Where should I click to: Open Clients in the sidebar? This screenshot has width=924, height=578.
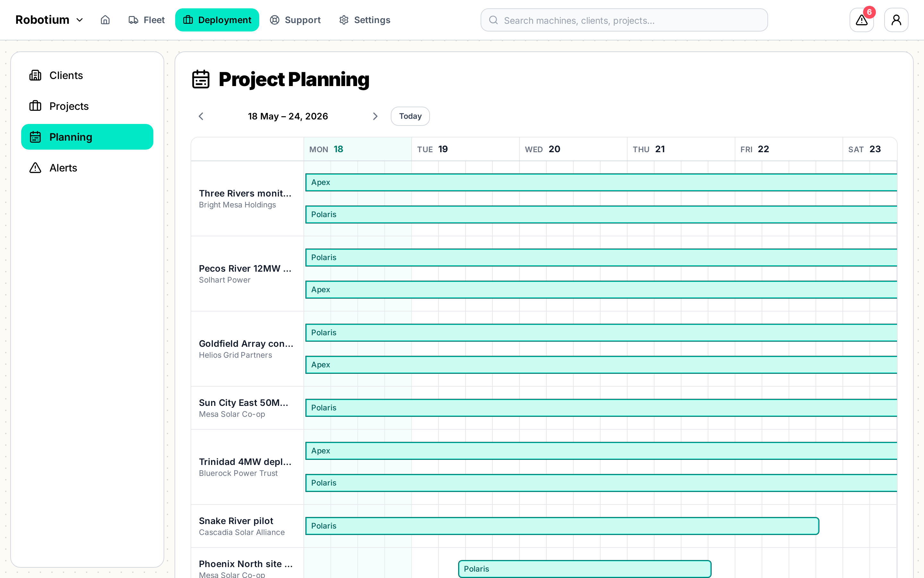(x=87, y=75)
